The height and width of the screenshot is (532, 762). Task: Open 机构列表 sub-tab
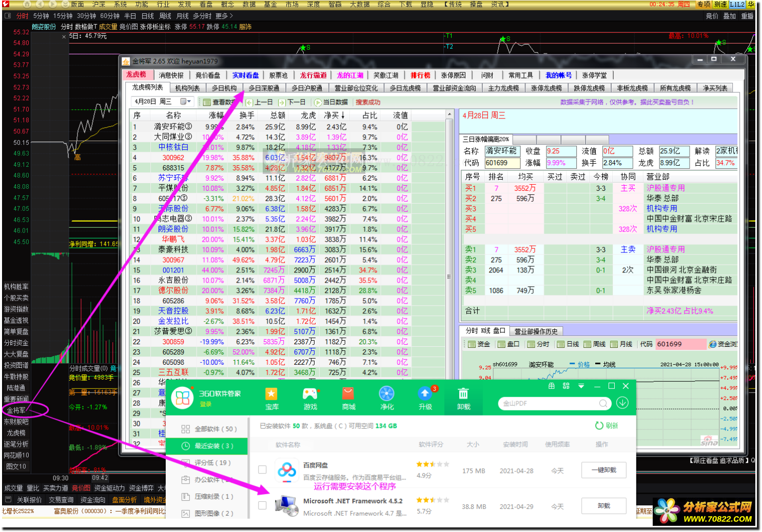coord(187,88)
